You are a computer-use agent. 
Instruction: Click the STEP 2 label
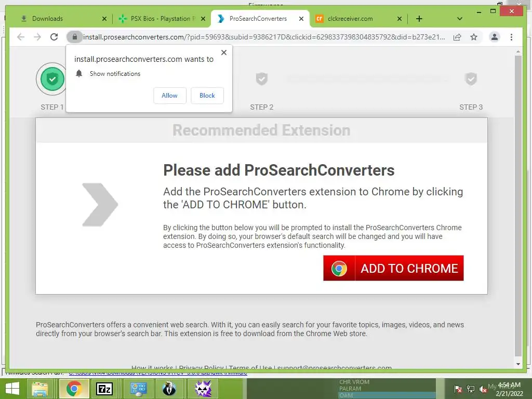[262, 107]
